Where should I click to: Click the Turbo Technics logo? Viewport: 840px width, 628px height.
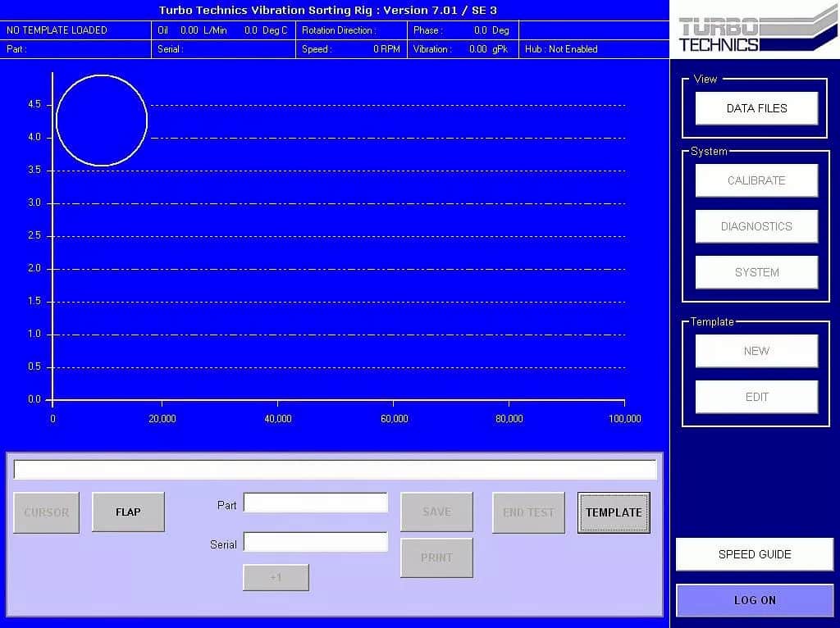pyautogui.click(x=755, y=34)
